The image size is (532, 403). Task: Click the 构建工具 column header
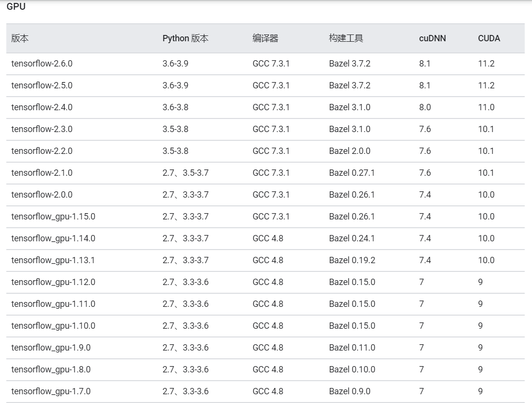[346, 38]
